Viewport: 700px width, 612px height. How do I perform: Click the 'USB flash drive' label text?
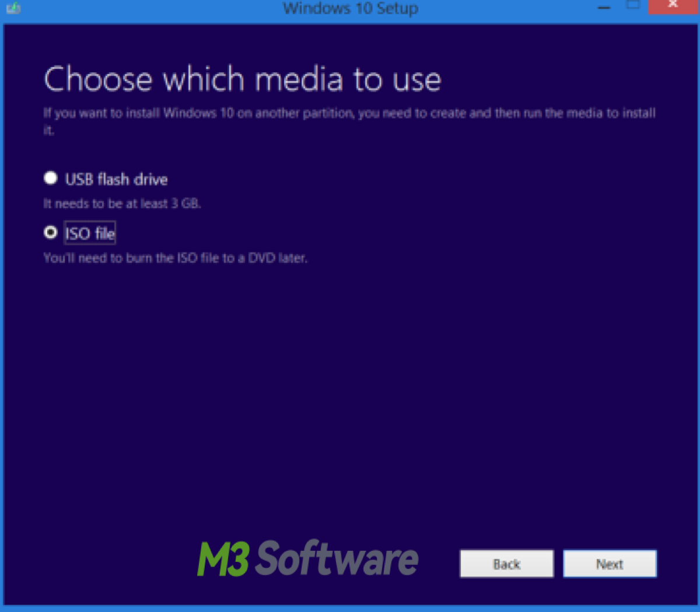pyautogui.click(x=116, y=179)
